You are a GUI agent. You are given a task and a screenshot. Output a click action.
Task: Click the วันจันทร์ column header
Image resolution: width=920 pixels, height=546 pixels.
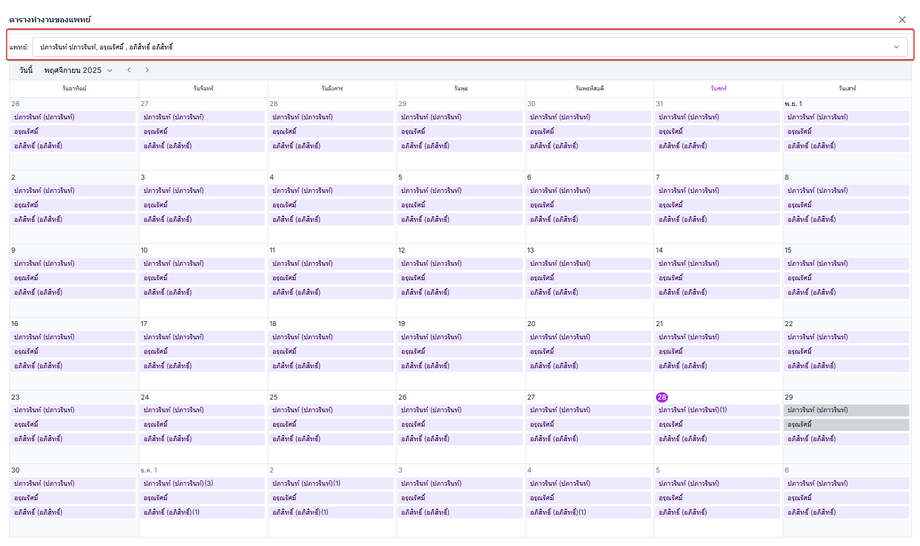203,88
